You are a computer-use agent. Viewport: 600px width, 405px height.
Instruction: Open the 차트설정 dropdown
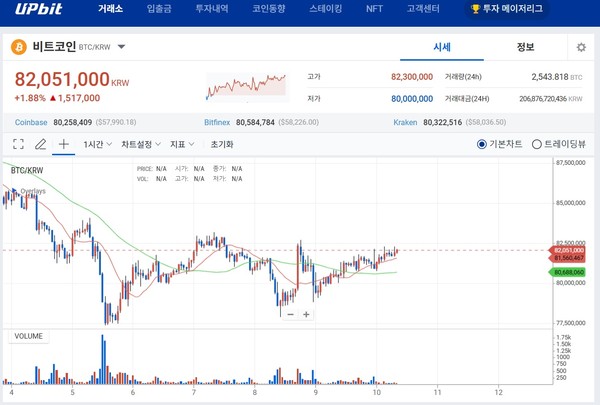pyautogui.click(x=142, y=144)
